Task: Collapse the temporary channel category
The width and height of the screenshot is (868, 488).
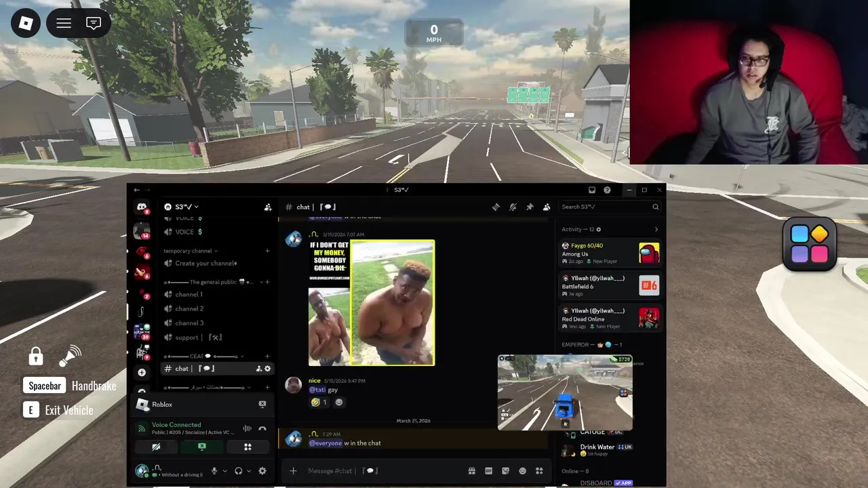Action: pyautogui.click(x=191, y=251)
